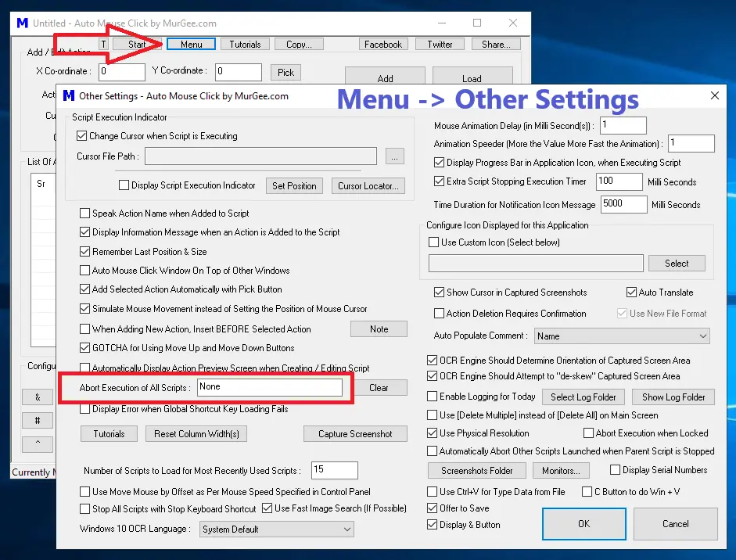Click Facebook button in main window

[383, 44]
